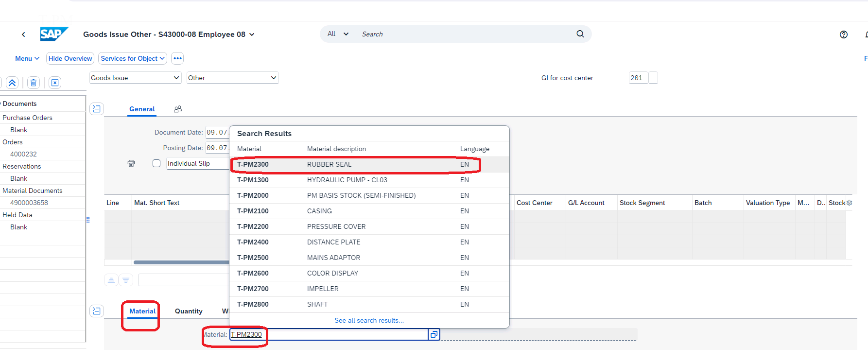
Task: Switch to the Quantity tab
Action: (189, 311)
